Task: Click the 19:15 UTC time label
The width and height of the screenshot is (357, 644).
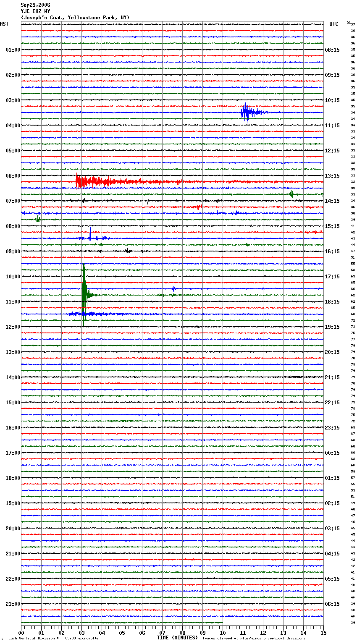Action: tap(332, 327)
